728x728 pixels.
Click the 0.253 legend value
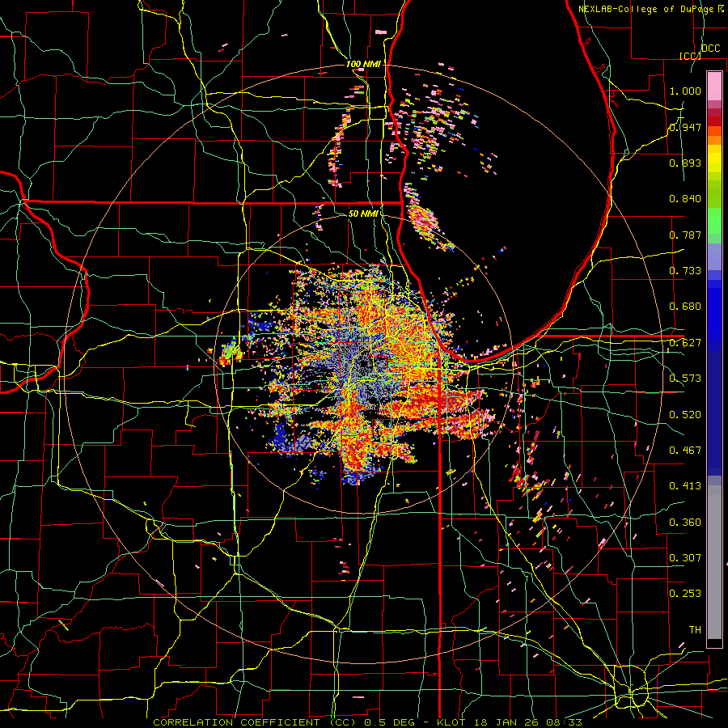point(685,594)
